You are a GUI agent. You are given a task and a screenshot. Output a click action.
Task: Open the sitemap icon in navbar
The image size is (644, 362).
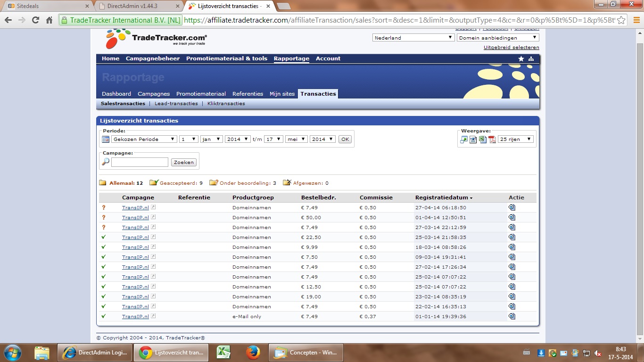[x=531, y=58]
